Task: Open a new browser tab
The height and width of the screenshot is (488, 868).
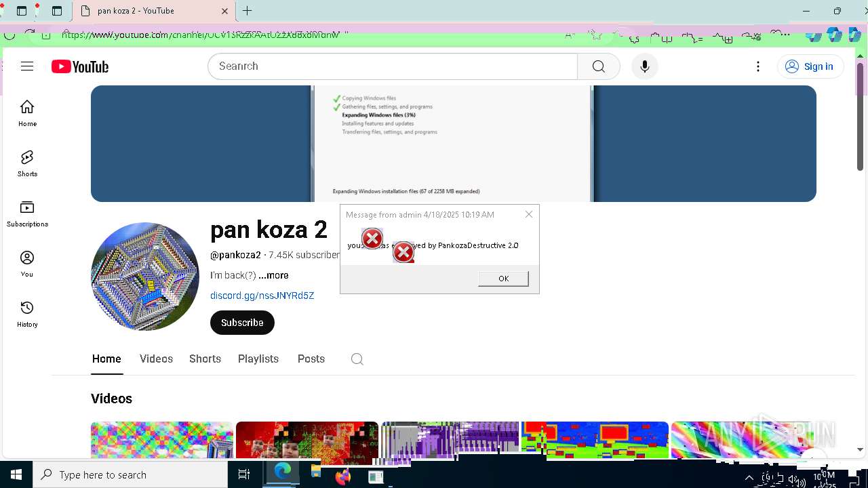Action: tap(248, 11)
